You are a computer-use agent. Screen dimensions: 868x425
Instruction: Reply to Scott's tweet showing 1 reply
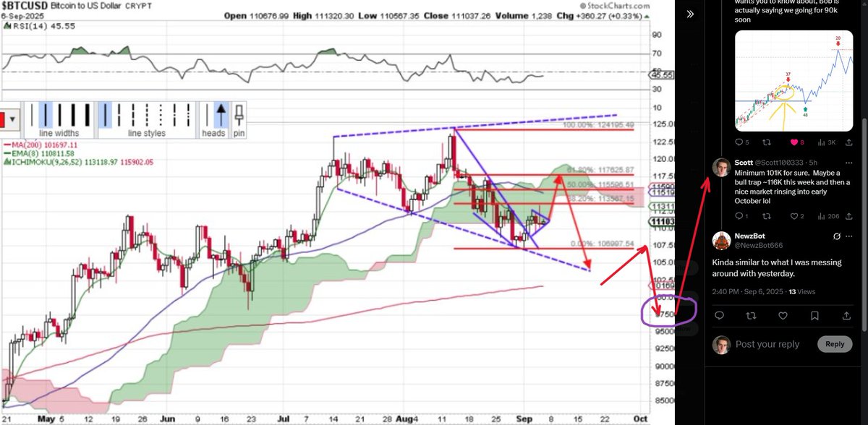click(x=741, y=216)
